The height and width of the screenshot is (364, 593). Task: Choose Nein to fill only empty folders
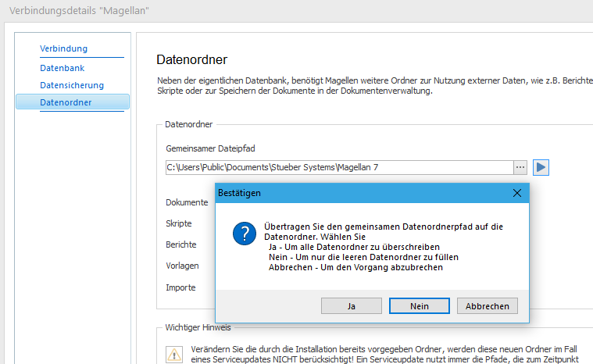tap(420, 305)
